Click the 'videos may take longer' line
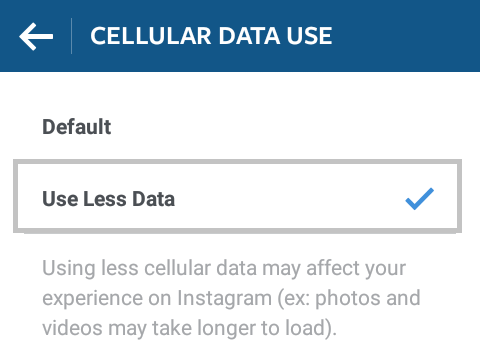This screenshot has height=361, width=480. (x=189, y=328)
